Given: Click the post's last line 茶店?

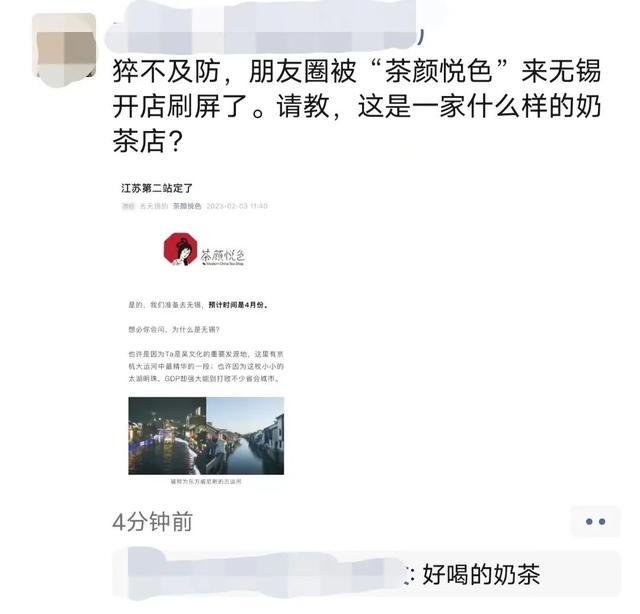Looking at the screenshot, I should point(147,142).
